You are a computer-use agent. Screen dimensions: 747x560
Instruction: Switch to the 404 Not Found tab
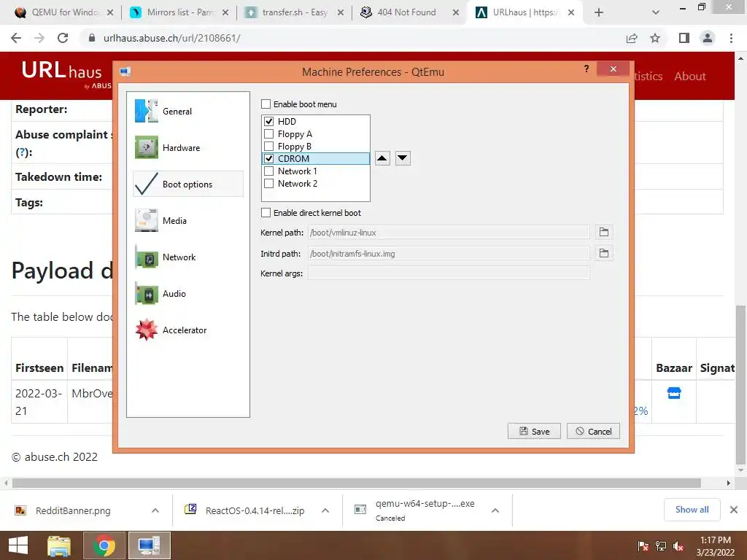pos(406,12)
